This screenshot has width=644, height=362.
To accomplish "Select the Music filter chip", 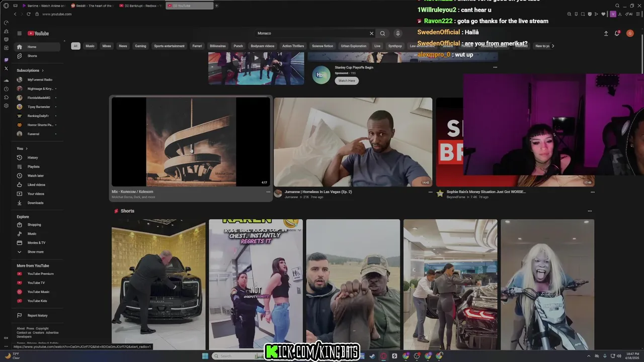I will point(90,46).
